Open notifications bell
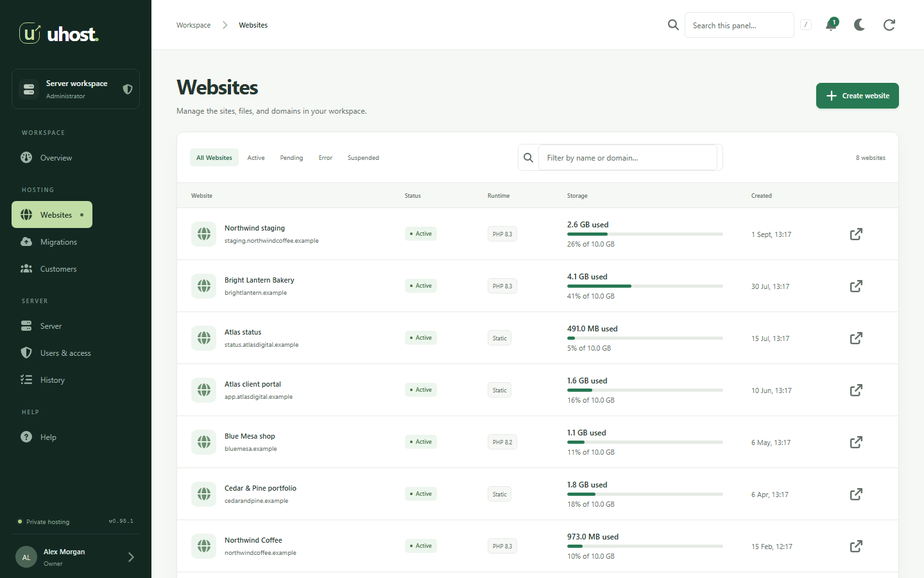Image resolution: width=924 pixels, height=578 pixels. (831, 25)
